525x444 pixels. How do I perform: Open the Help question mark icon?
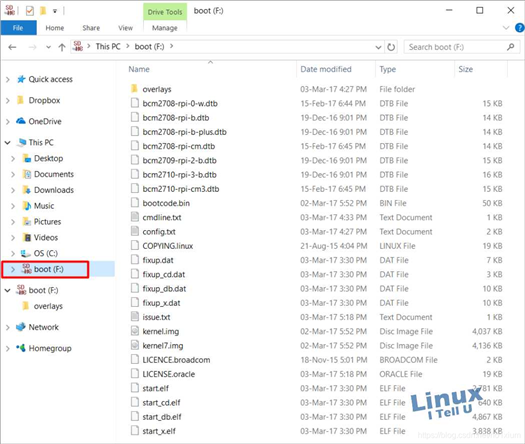(519, 28)
